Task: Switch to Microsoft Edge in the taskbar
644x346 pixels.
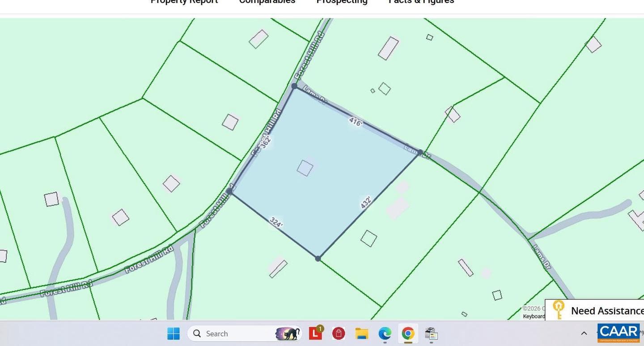Action: (x=385, y=333)
